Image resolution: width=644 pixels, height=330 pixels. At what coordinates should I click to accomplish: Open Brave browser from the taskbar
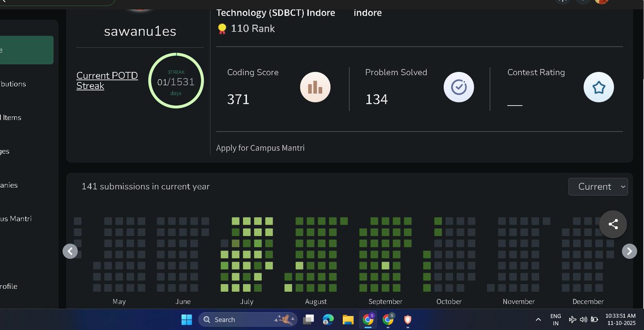point(408,320)
